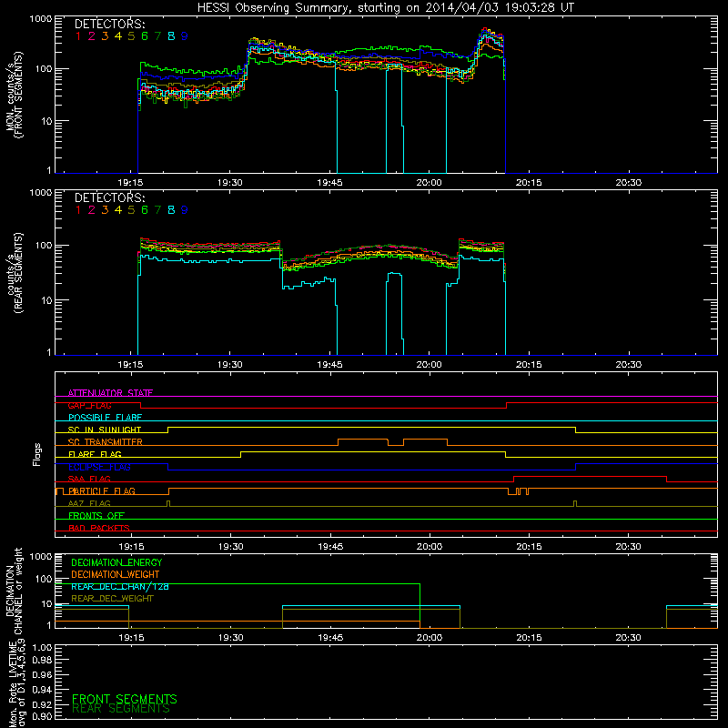Click the FRONT SEGMENTS livetime legend label
Screen dimensions: 728x728
[x=125, y=699]
